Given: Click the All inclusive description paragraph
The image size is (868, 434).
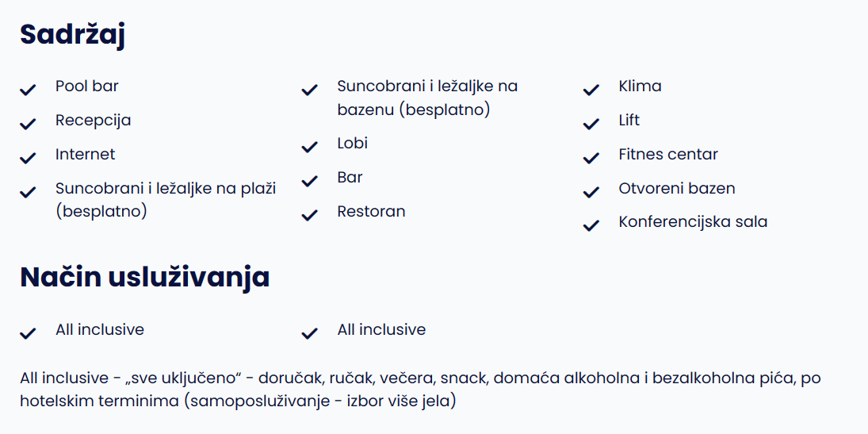Looking at the screenshot, I should (420, 389).
